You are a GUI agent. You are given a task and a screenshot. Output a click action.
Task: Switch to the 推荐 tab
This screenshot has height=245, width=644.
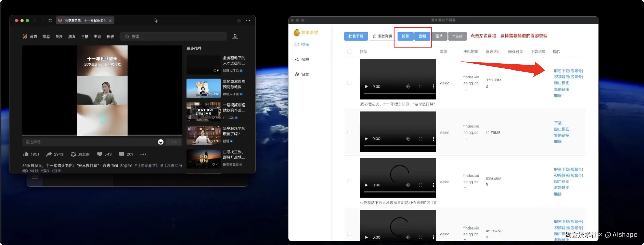pos(46,37)
